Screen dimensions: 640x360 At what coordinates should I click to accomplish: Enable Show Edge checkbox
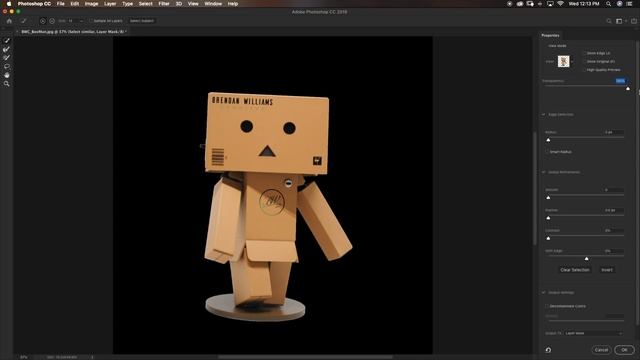584,53
